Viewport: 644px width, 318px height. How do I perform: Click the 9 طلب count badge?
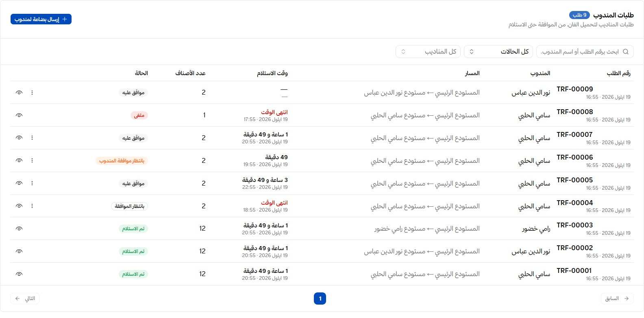point(579,15)
